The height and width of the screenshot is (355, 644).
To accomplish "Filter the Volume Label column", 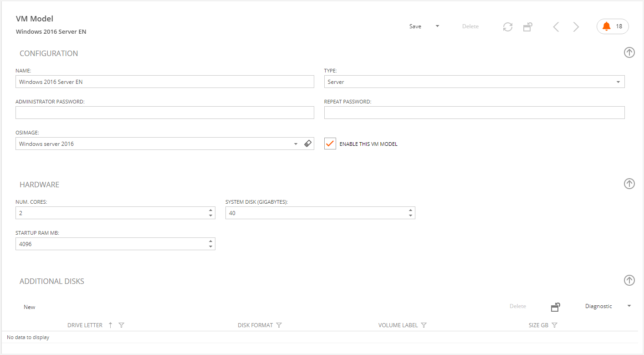I will (x=424, y=325).
